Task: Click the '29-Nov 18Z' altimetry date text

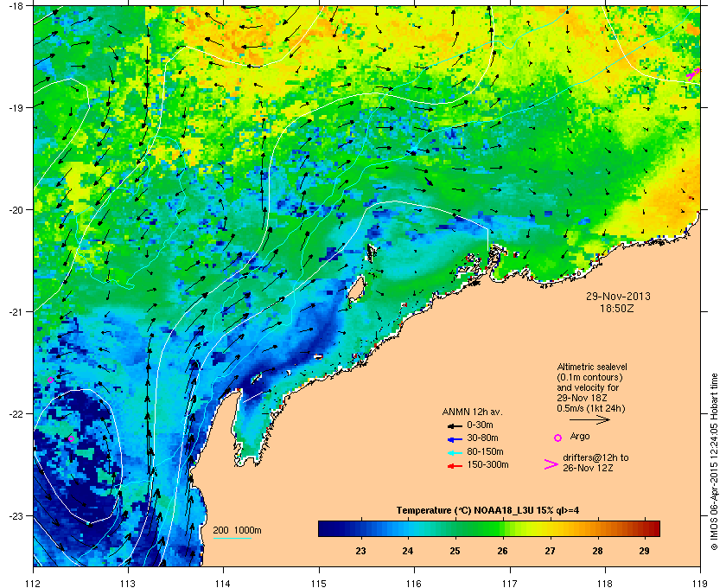Action: coord(582,398)
